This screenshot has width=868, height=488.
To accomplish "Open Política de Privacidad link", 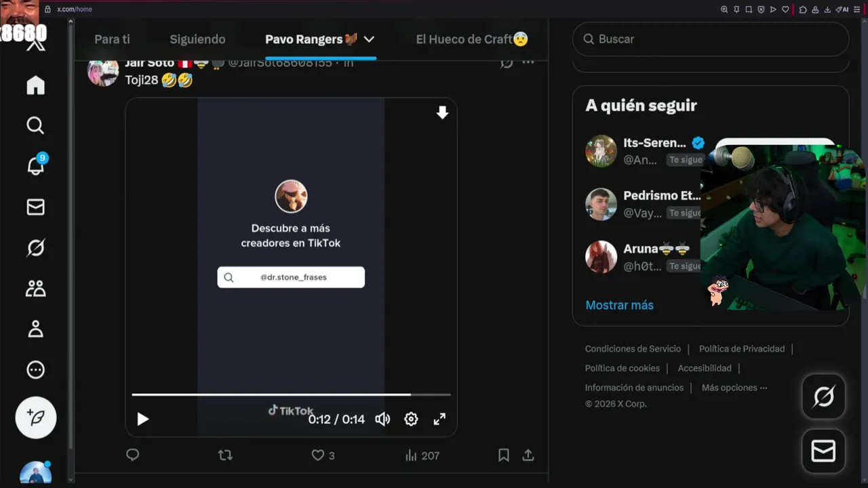I will 742,349.
